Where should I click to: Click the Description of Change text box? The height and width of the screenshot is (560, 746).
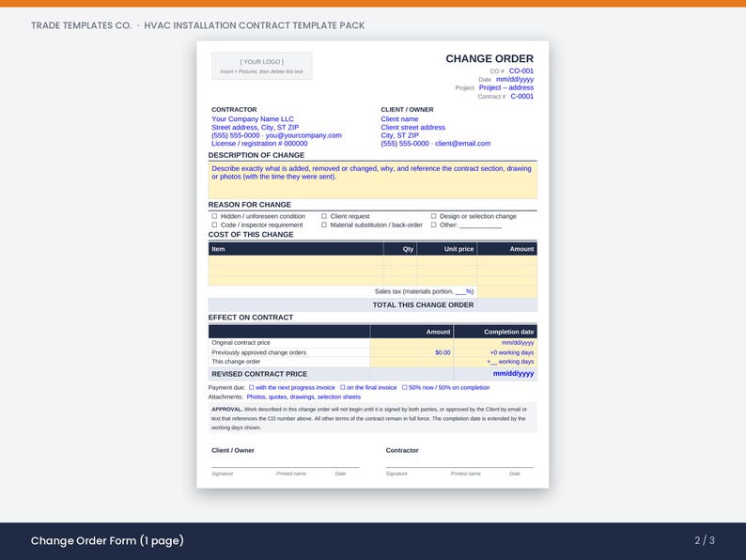point(372,180)
